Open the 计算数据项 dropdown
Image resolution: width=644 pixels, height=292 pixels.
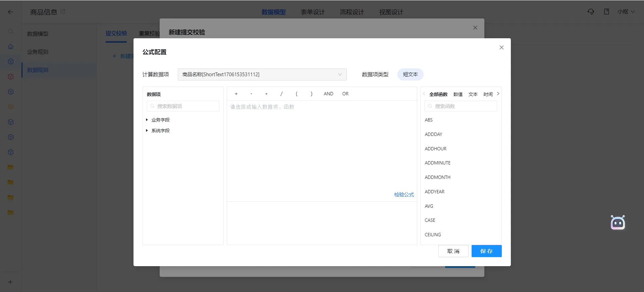262,75
